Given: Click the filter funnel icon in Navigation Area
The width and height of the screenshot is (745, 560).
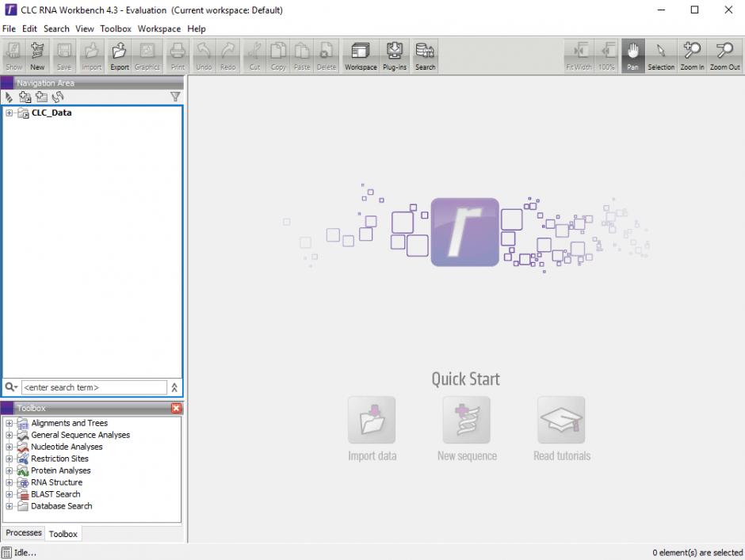Looking at the screenshot, I should pos(175,97).
